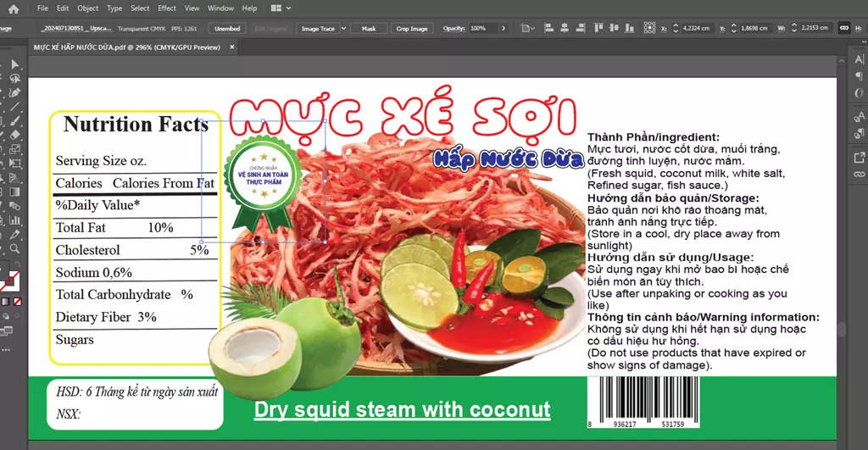Click the Unembed button
Screen dimensions: 868x450
(227, 28)
